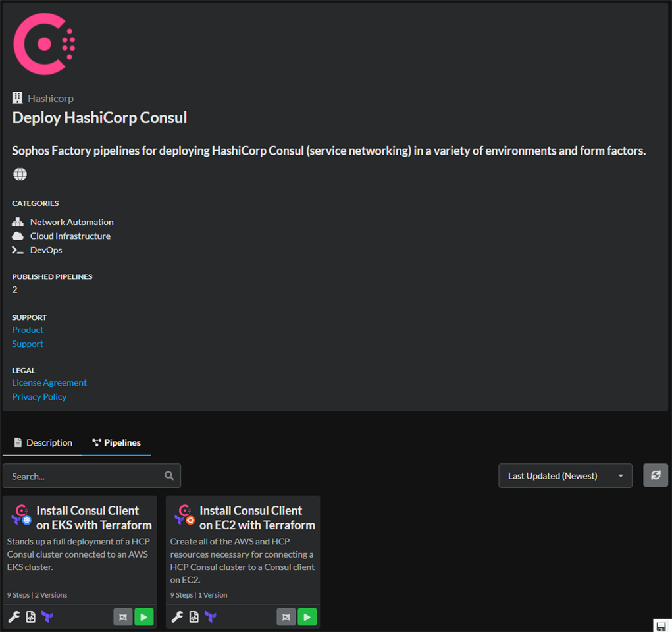Click the '9 Steps | 2 Versions' text
The width and height of the screenshot is (672, 632).
click(38, 595)
